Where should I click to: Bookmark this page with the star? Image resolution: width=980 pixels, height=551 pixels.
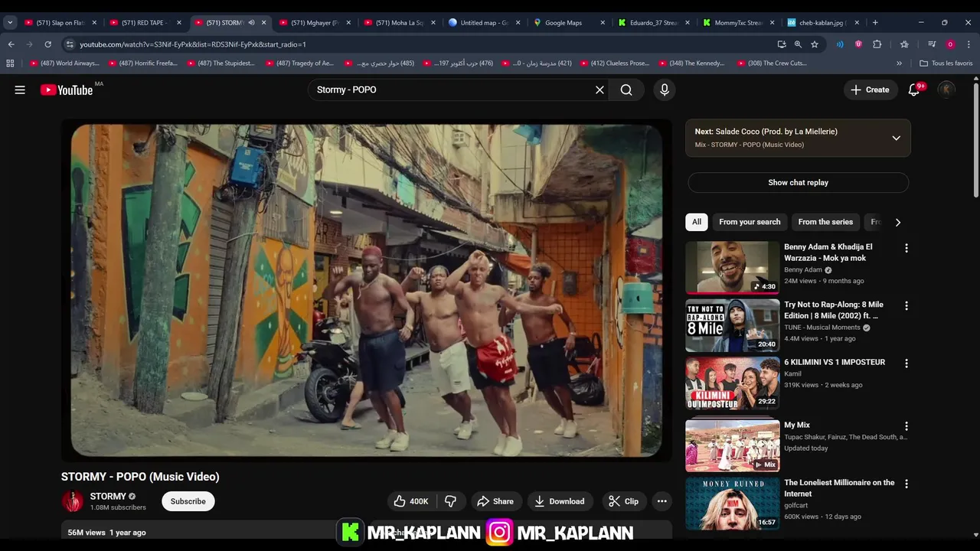pos(814,44)
